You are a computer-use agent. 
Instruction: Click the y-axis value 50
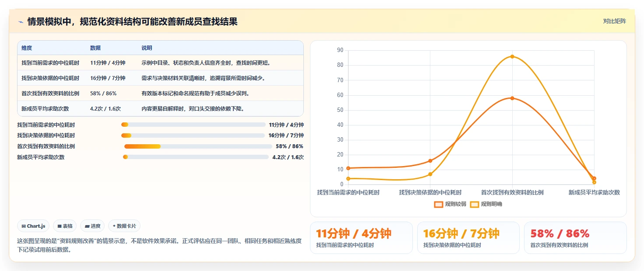(x=340, y=110)
